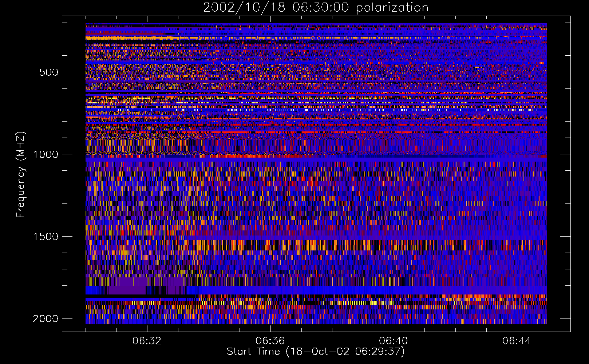The width and height of the screenshot is (589, 364).
Task: Click the 2000 frequency tick label
Action: click(x=46, y=319)
